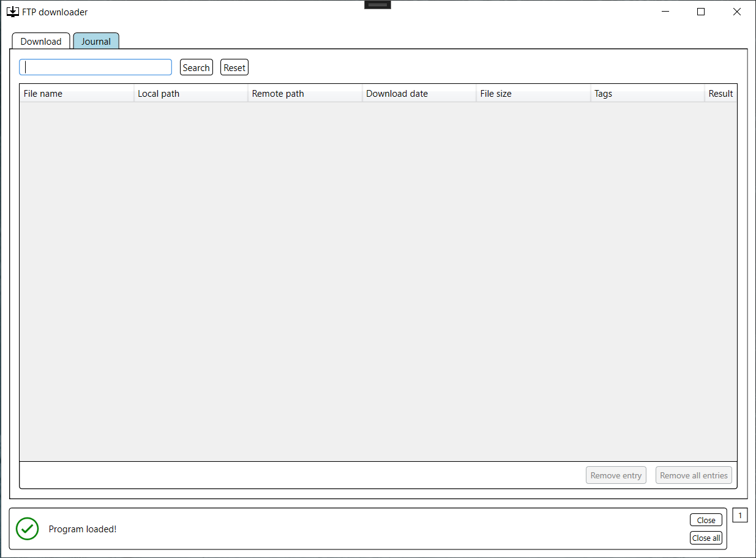
Task: Click the Remove entry button
Action: point(616,475)
